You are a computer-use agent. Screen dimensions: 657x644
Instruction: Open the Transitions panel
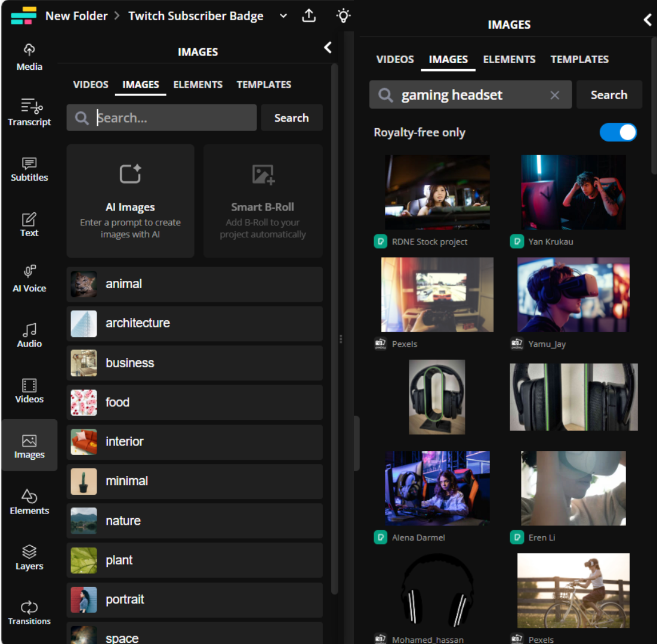tap(29, 612)
